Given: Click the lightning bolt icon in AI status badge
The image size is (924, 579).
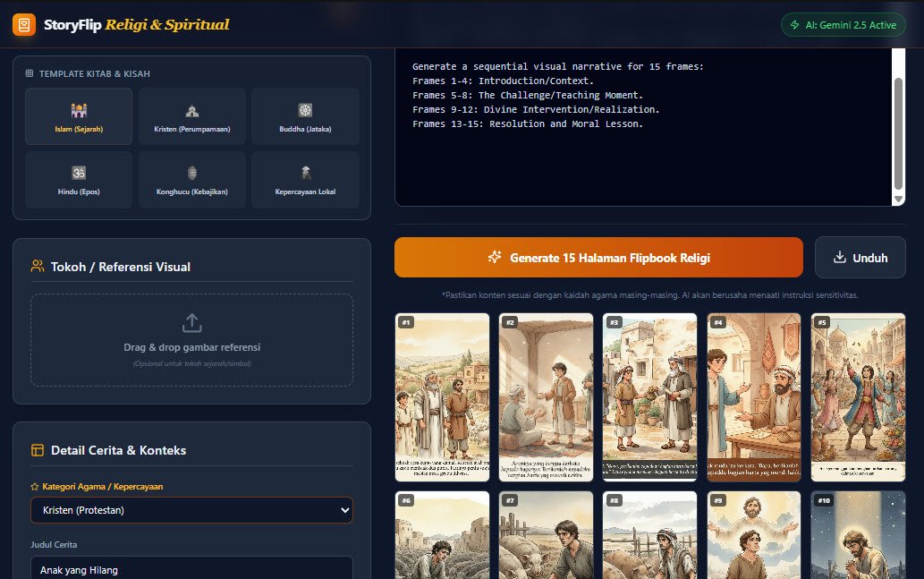Looking at the screenshot, I should click(x=794, y=25).
